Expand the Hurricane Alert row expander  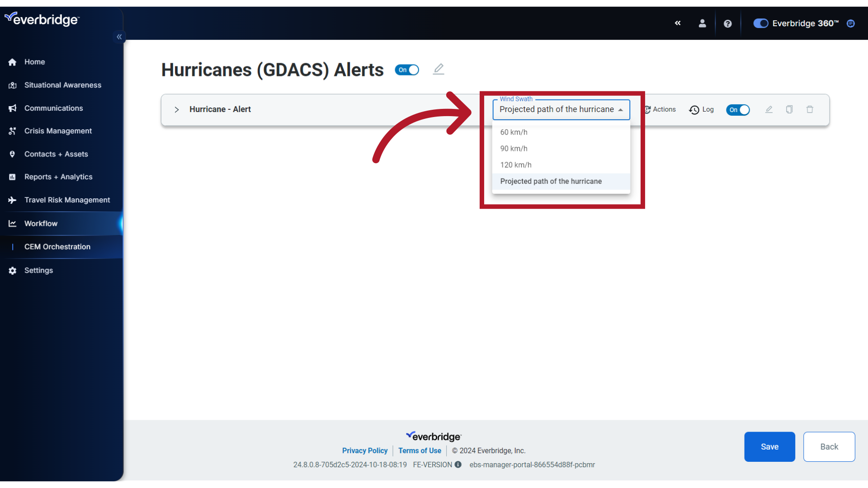pos(177,109)
